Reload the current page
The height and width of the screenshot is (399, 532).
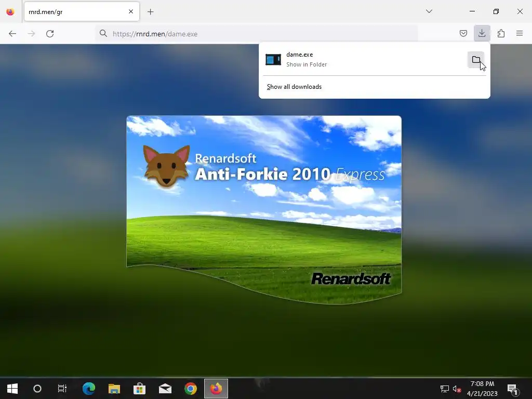pyautogui.click(x=50, y=34)
